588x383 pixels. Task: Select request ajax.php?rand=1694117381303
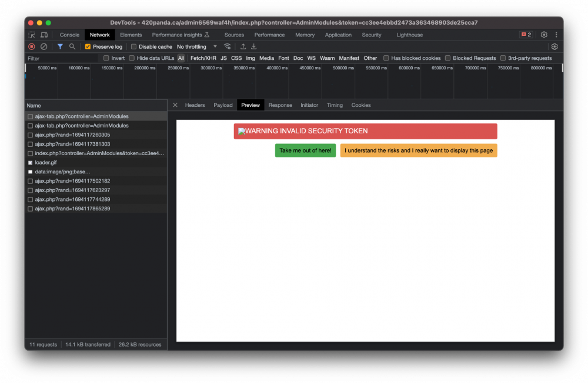pyautogui.click(x=96, y=145)
